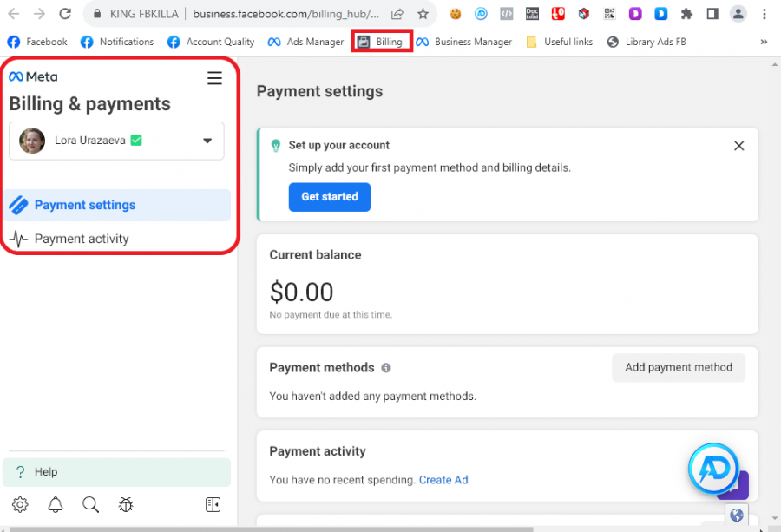Open the Chrome profile avatar
The image size is (781, 532).
[x=738, y=13]
